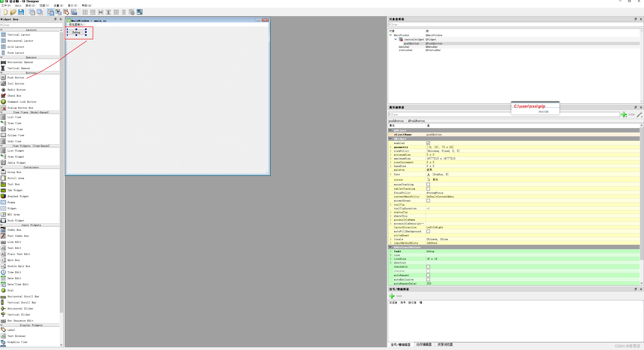Click the Bring to Front toolbar icon
Image resolution: width=644 pixels, height=350 pixels.
pyautogui.click(x=40, y=12)
